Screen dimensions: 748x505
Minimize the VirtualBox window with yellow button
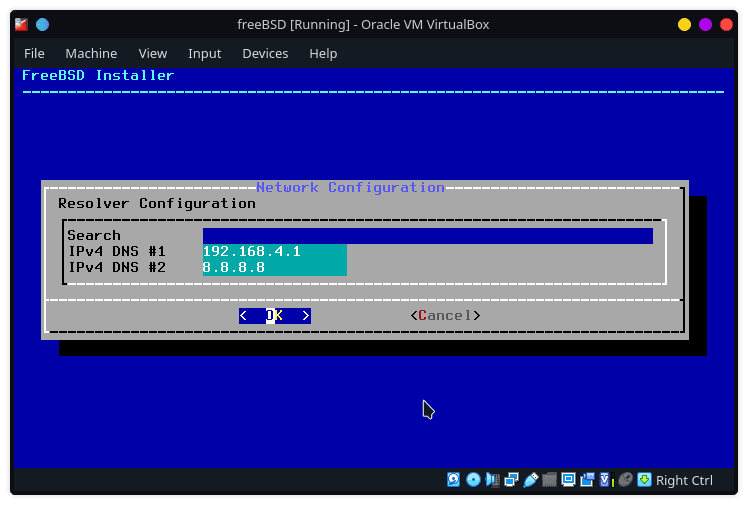[x=685, y=24]
